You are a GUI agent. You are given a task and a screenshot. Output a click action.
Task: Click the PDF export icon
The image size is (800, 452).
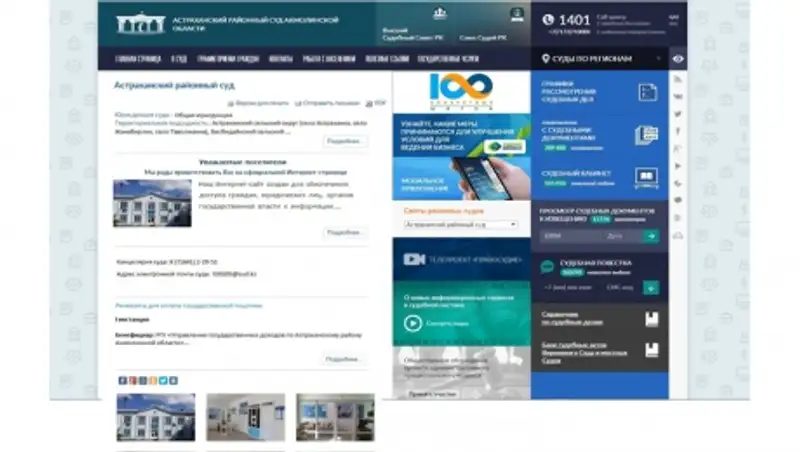pos(369,104)
